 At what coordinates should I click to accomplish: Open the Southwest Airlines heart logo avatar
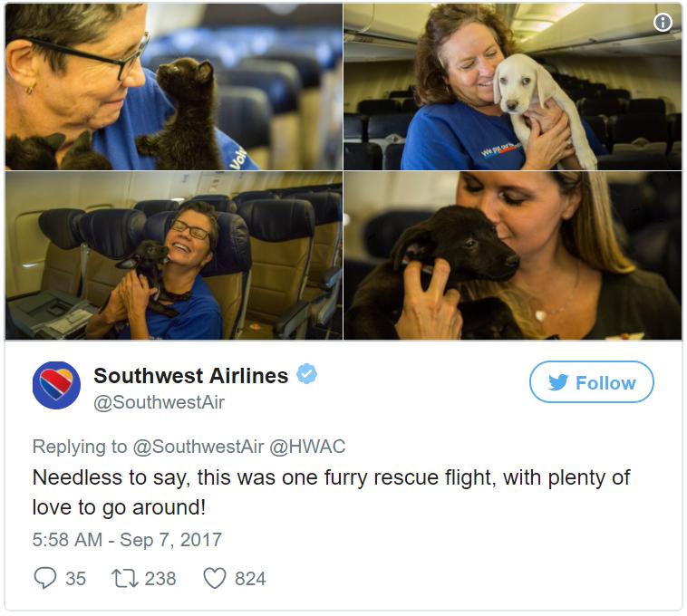click(x=56, y=385)
